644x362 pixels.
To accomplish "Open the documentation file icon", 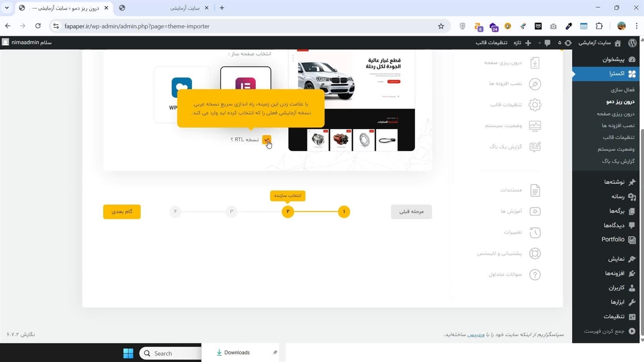I will pos(535,191).
